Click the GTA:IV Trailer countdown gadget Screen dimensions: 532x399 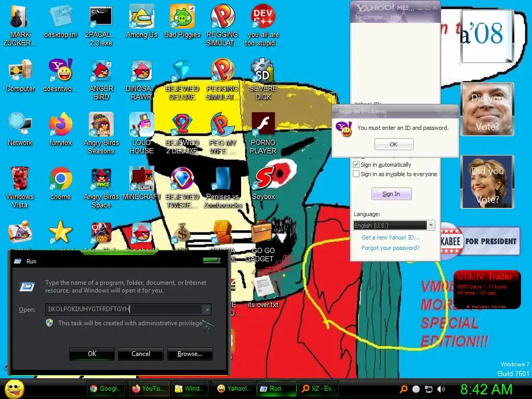[487, 290]
